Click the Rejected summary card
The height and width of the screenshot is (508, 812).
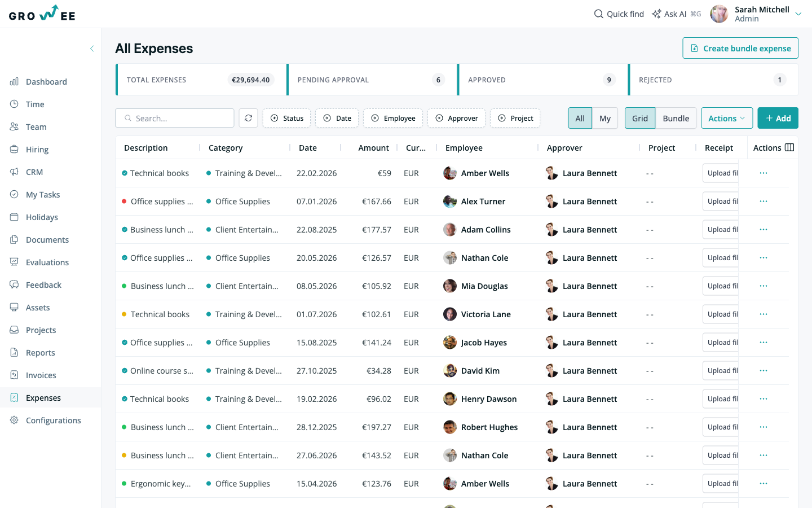click(713, 80)
